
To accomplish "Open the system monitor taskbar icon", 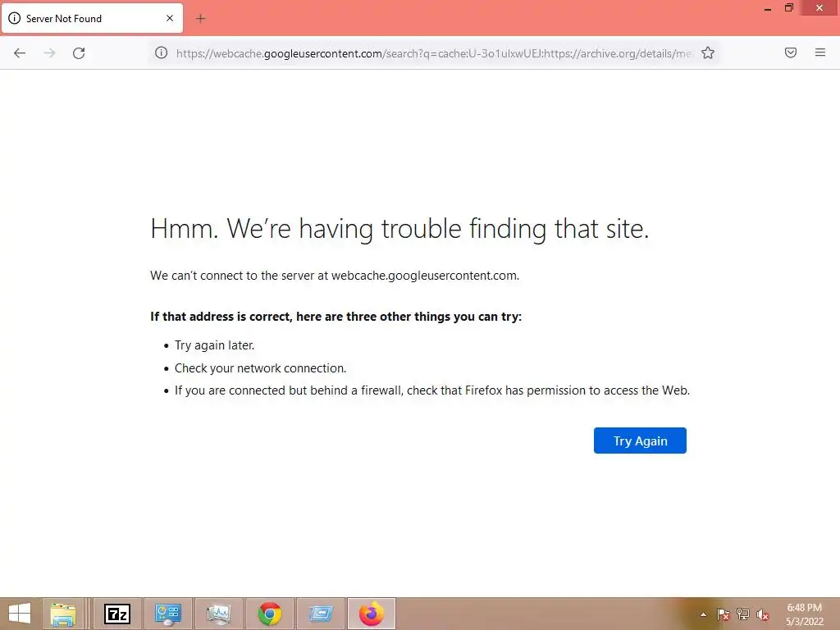I will pyautogui.click(x=218, y=614).
